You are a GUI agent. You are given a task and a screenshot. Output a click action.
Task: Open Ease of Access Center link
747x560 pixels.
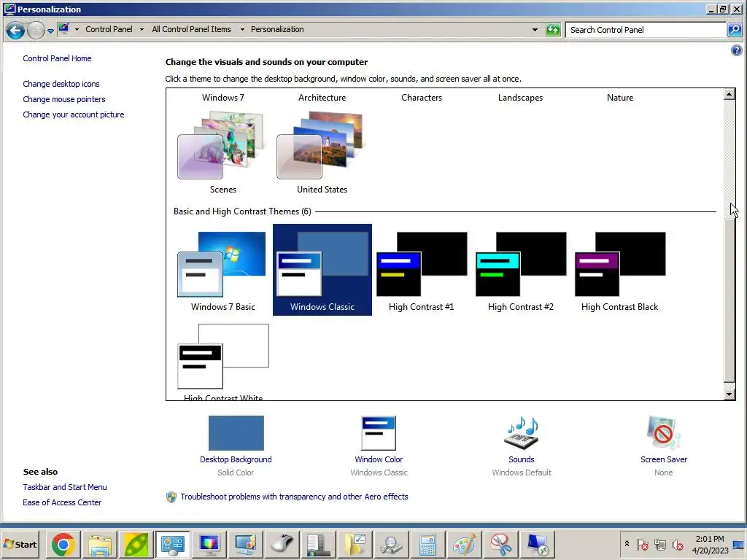click(62, 502)
